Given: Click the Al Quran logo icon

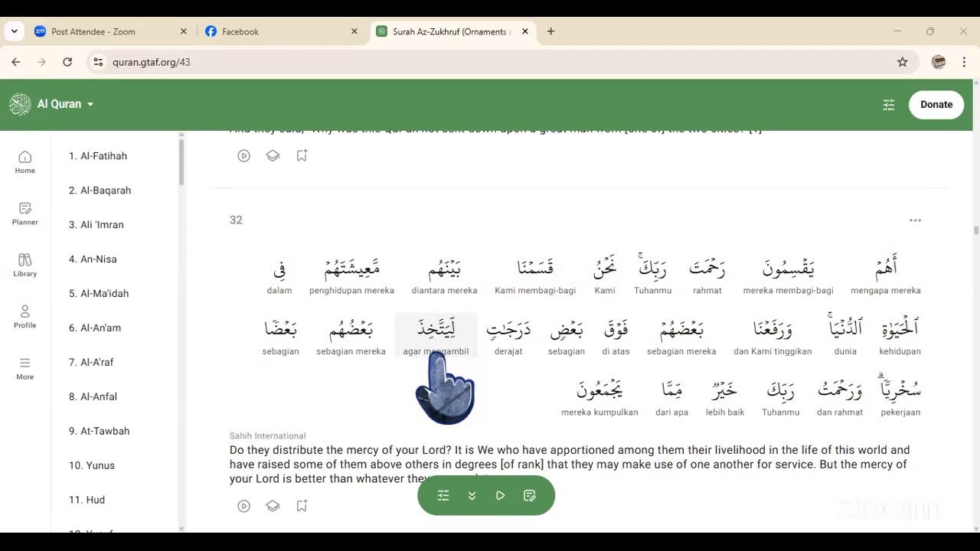Looking at the screenshot, I should tap(20, 104).
